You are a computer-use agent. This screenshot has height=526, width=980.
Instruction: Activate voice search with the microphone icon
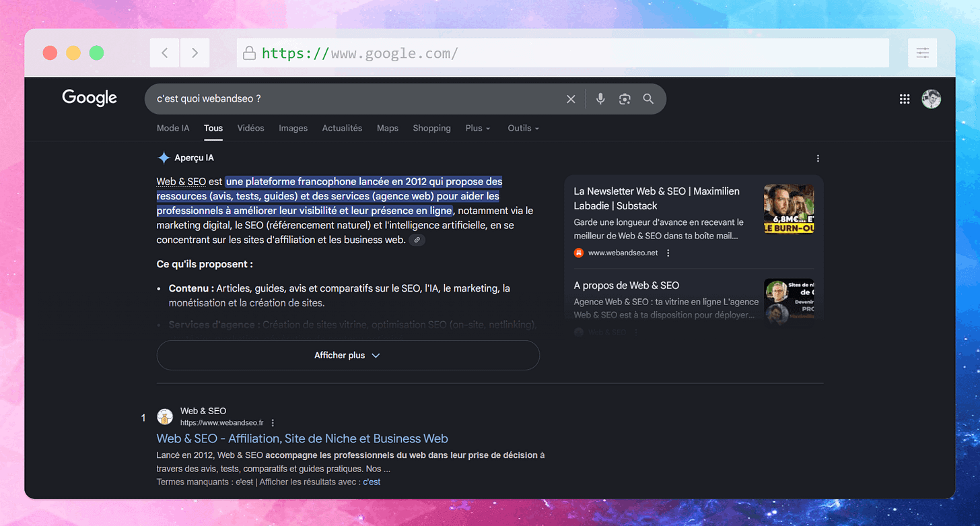click(600, 98)
